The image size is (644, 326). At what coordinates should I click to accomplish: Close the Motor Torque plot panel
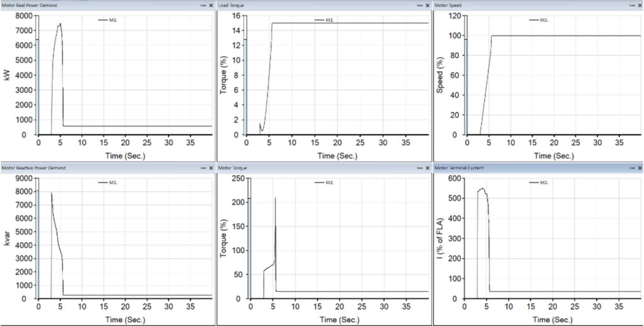pos(426,168)
